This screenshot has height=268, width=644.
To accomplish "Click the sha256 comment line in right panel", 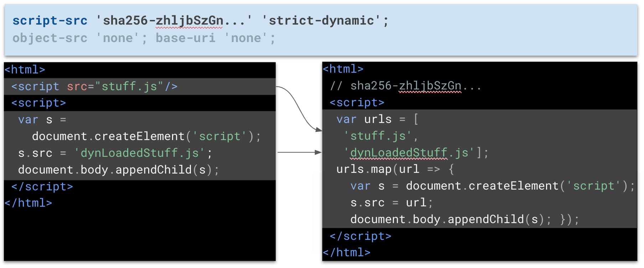I will (x=405, y=86).
